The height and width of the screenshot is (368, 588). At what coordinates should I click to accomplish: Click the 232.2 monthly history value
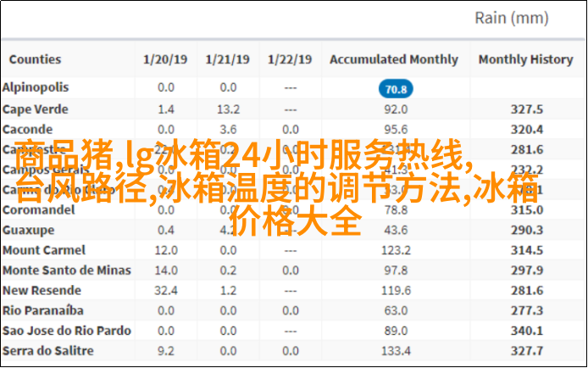point(527,170)
